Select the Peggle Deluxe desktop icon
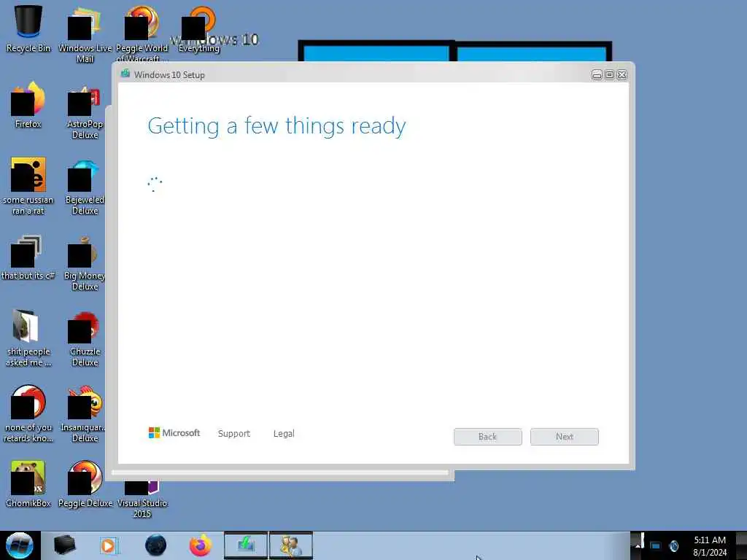Screen dimensions: 747x560 85,484
